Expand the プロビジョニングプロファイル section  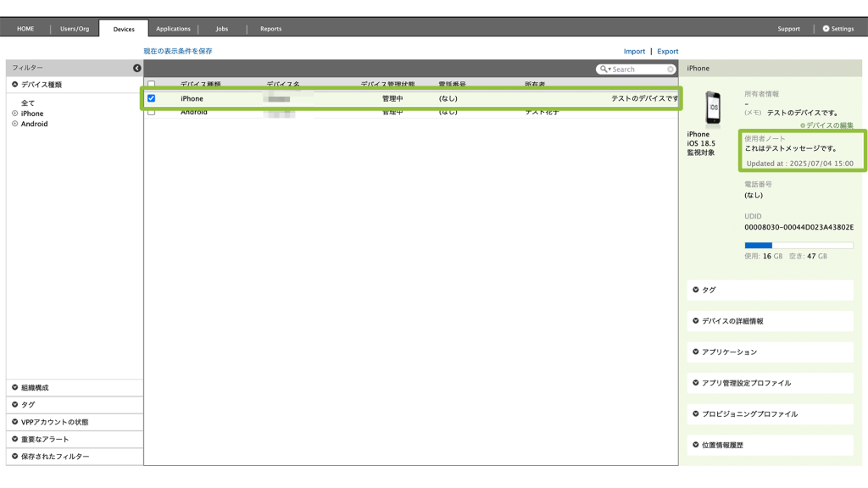coord(770,413)
